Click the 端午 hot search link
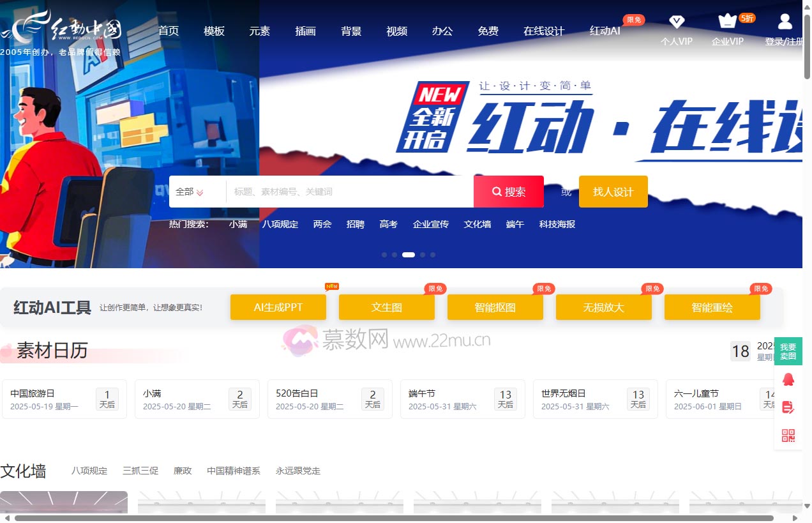Screen dimensions: 812x523 coord(515,224)
